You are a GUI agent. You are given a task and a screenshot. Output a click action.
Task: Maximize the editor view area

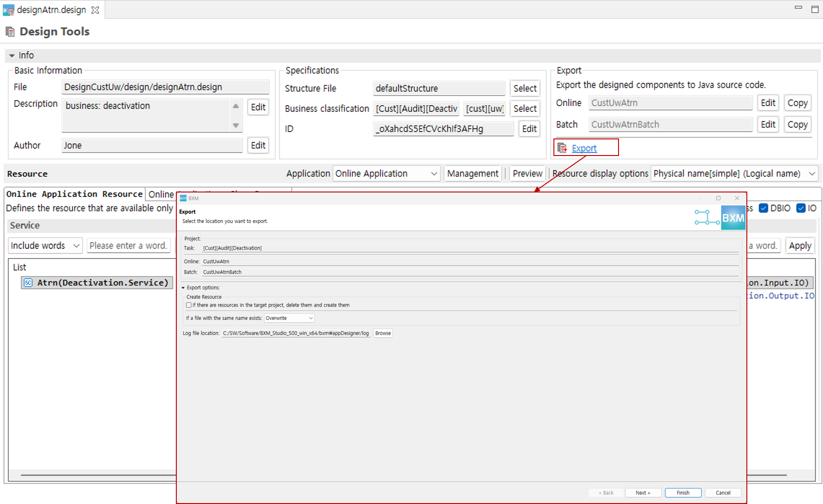(815, 9)
